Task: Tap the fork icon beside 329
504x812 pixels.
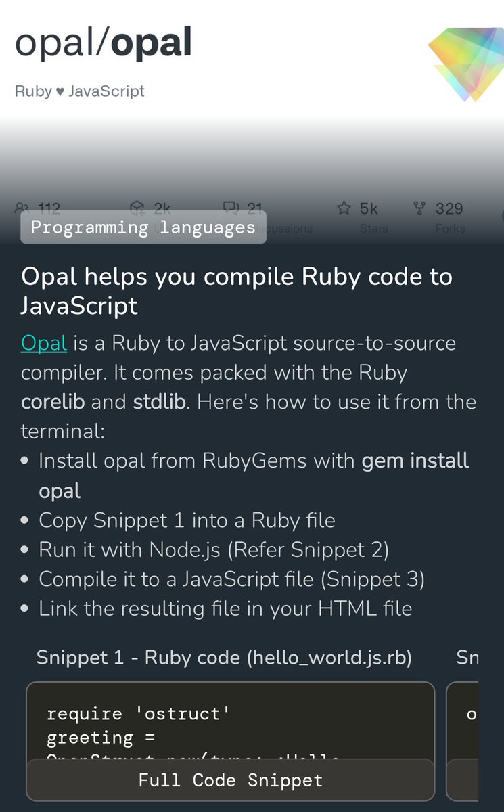Action: tap(419, 208)
